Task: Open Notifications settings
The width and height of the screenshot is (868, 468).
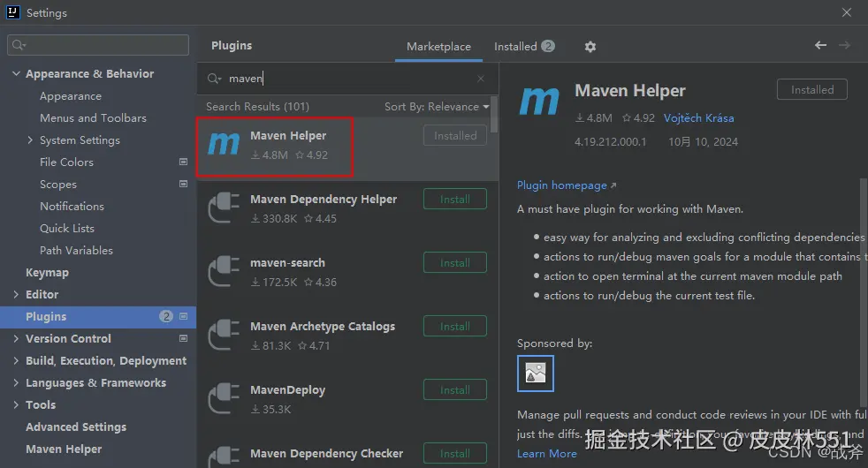Action: (72, 207)
